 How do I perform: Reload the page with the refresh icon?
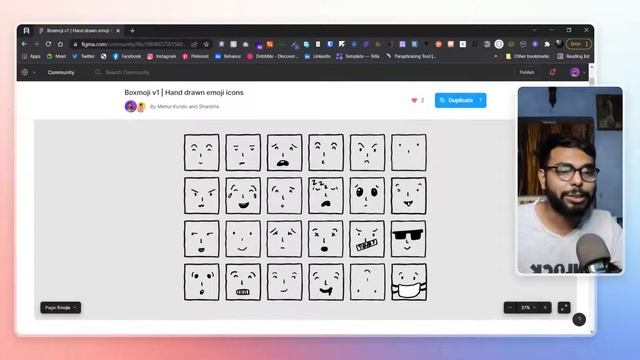tap(48, 44)
